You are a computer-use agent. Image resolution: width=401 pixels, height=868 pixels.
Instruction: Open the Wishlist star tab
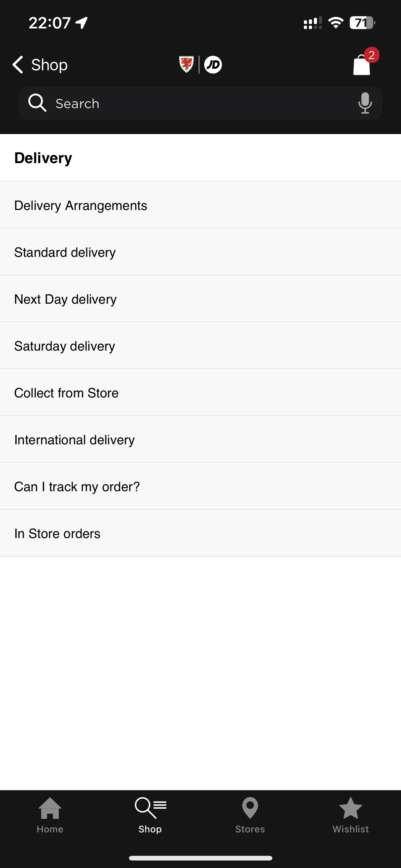pyautogui.click(x=350, y=815)
